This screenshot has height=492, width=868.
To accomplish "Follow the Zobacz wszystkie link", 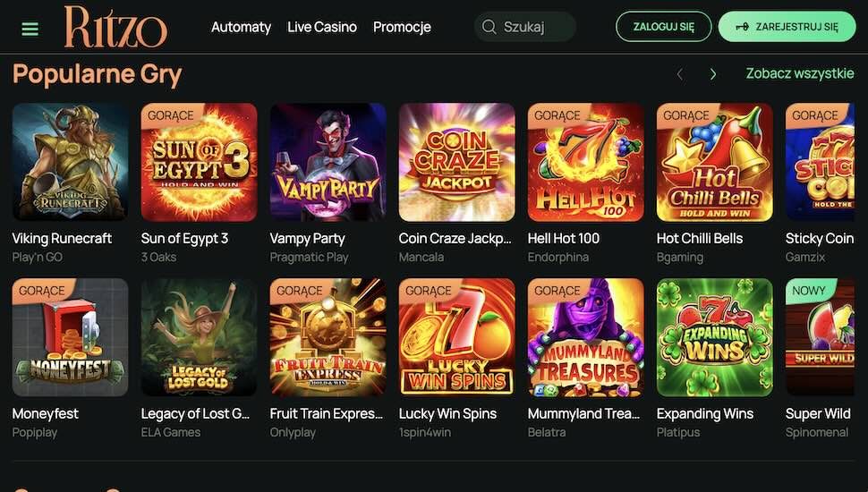I will (800, 73).
